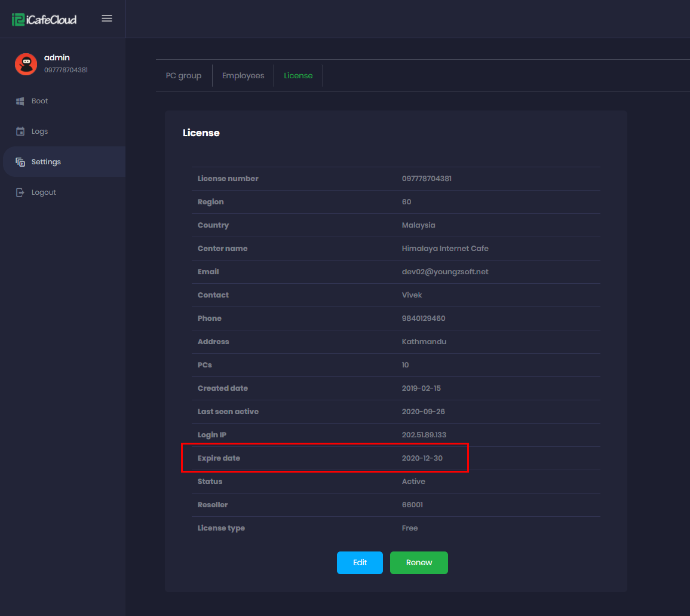Select the Boot sidebar icon
Image resolution: width=690 pixels, height=616 pixels.
point(21,100)
